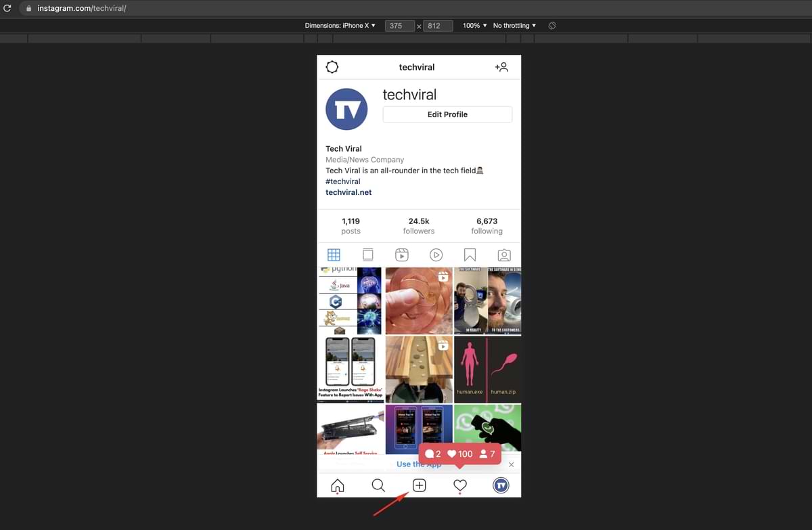Open the 100% zoom dropdown
The width and height of the screenshot is (812, 530).
point(474,26)
